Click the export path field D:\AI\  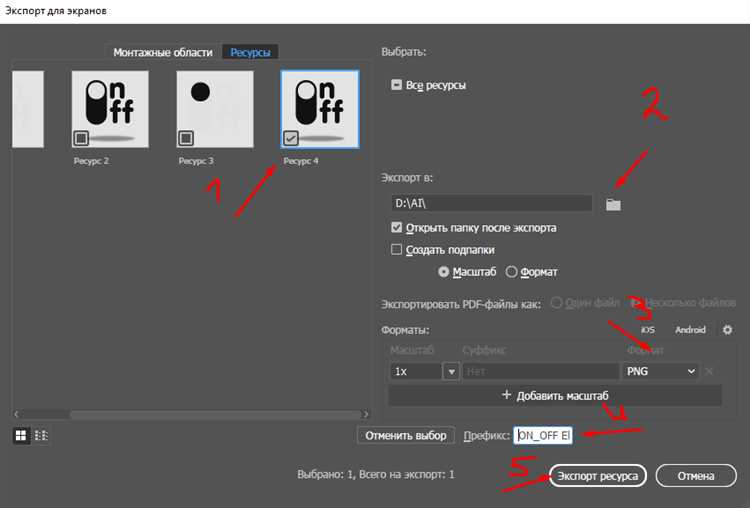click(492, 203)
